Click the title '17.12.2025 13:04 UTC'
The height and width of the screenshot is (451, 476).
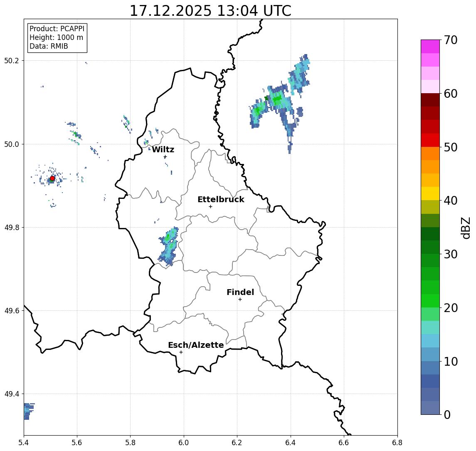pos(210,11)
